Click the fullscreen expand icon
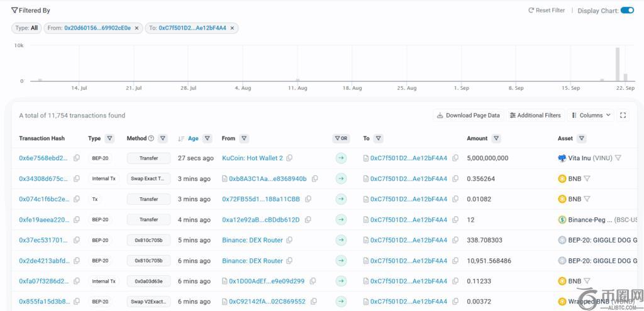 (623, 116)
